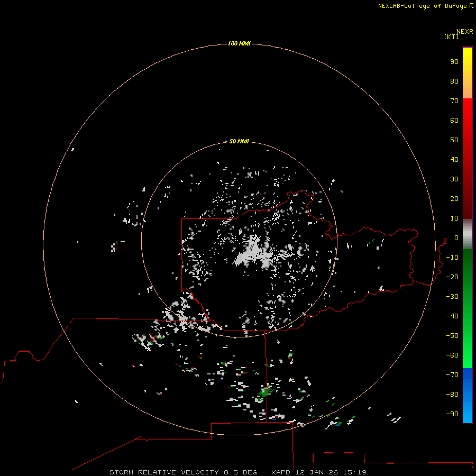Click the 10 knot scale label
476x476 pixels.
454,218
